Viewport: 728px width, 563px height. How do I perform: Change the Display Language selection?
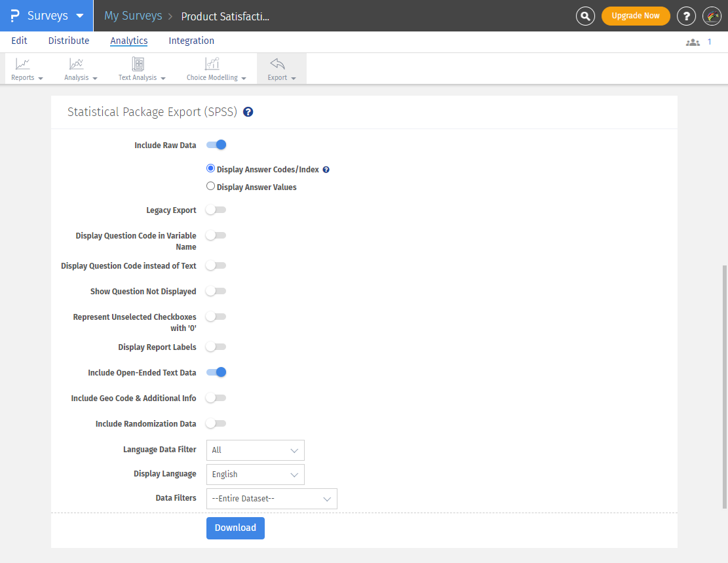pos(255,475)
